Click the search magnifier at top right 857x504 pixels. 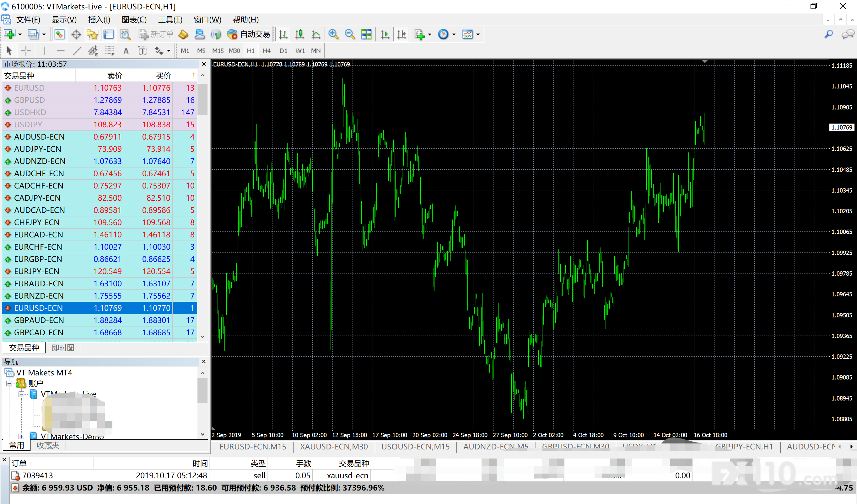pyautogui.click(x=829, y=34)
